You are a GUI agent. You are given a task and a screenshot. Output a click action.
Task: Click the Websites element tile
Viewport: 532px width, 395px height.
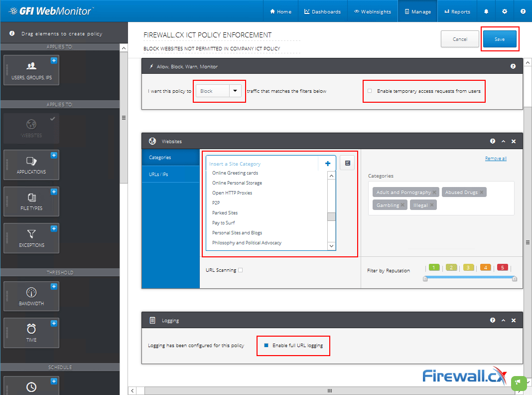tap(31, 128)
